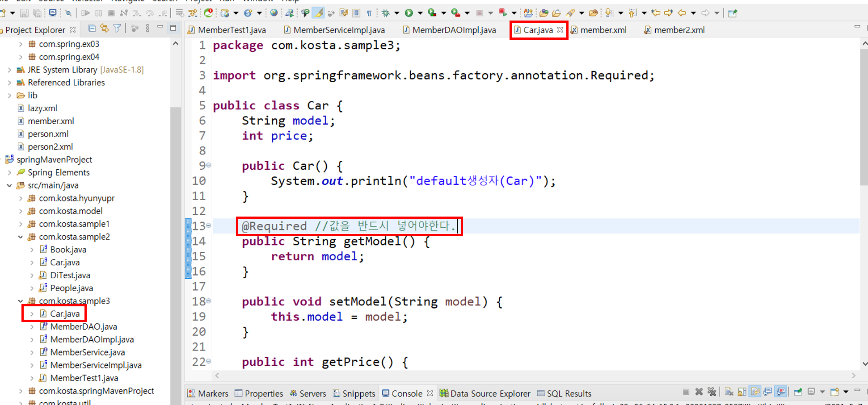Open the Snippets view tab
The image size is (868, 405).
[354, 393]
